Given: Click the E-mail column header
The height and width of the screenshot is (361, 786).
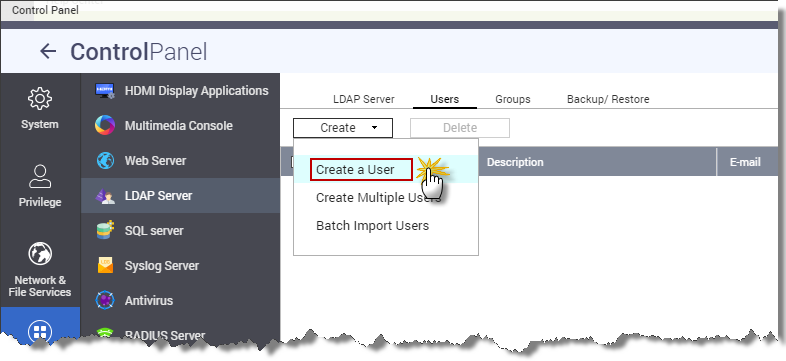Looking at the screenshot, I should 745,162.
